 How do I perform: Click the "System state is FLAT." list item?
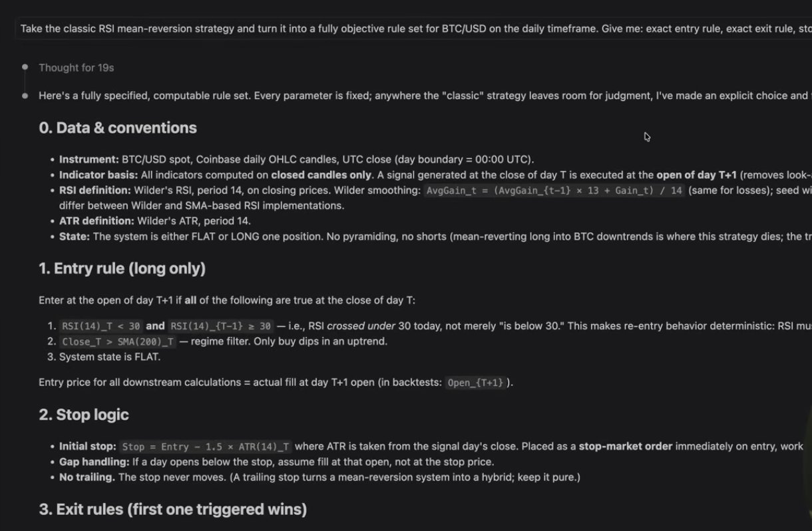pos(110,357)
